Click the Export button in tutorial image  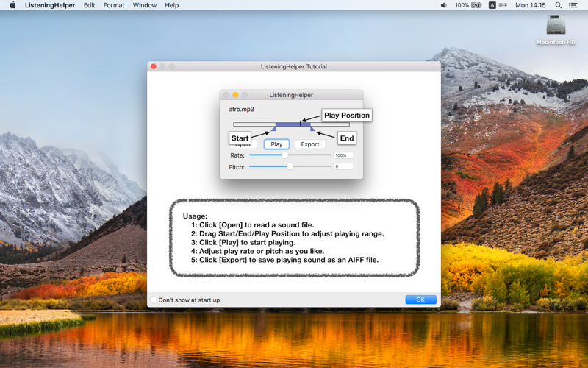point(309,144)
